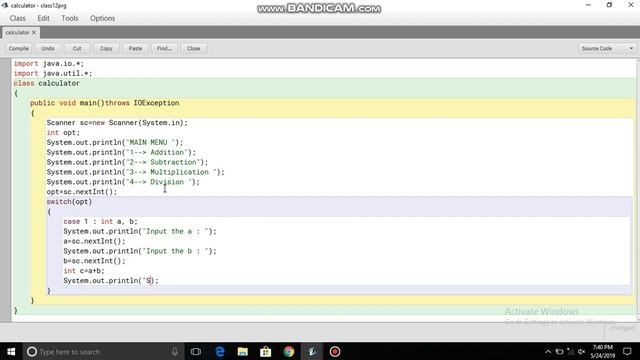
Task: Close the calculator tab with its X
Action: 34,32
